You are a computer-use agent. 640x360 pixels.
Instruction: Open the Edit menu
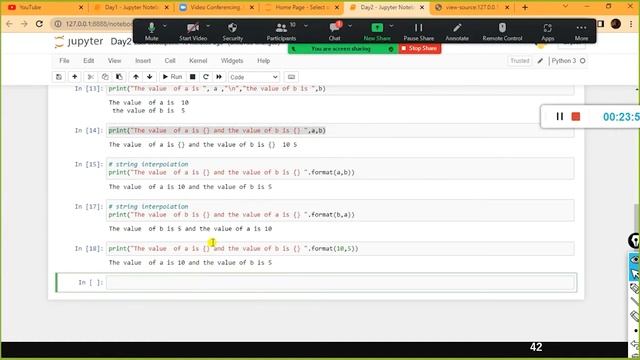tap(89, 61)
